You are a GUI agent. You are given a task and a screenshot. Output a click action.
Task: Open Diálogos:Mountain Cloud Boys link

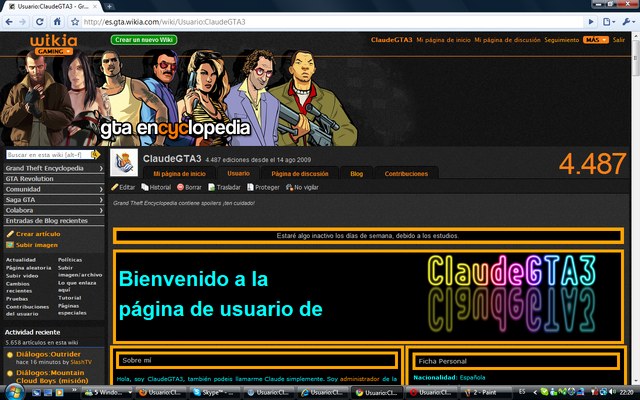click(52, 376)
